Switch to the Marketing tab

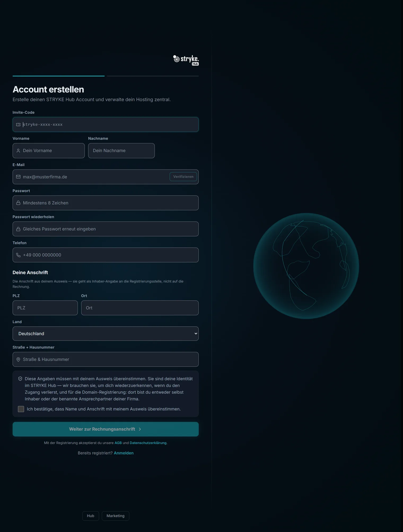pyautogui.click(x=116, y=516)
